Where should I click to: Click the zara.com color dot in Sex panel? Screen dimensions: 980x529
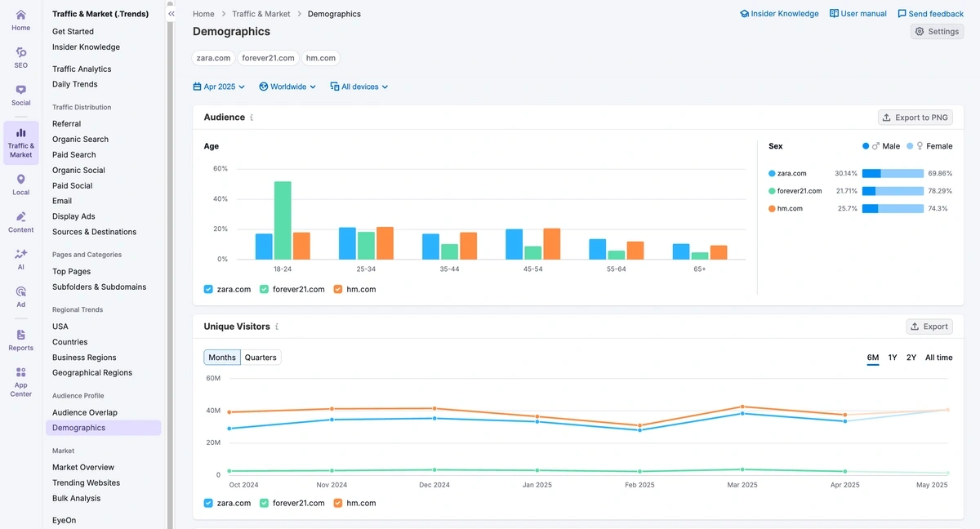pos(772,174)
